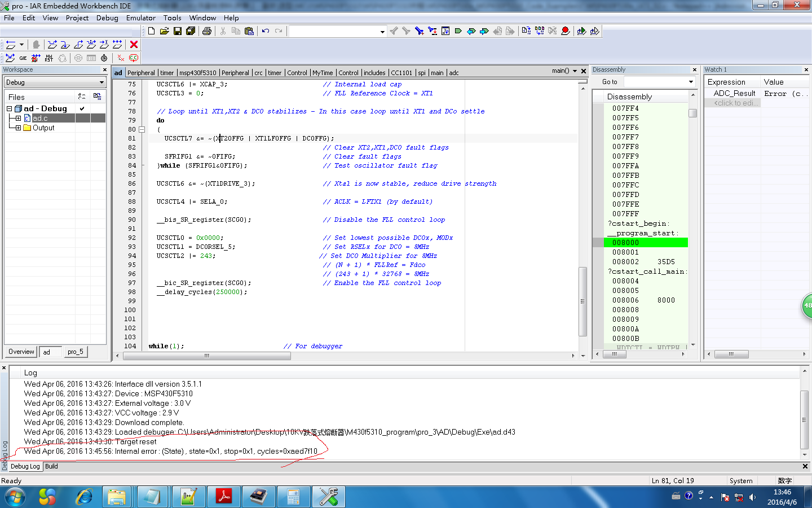Click the Toggle Breakpoint red dot icon
This screenshot has width=812, height=508.
tap(565, 31)
